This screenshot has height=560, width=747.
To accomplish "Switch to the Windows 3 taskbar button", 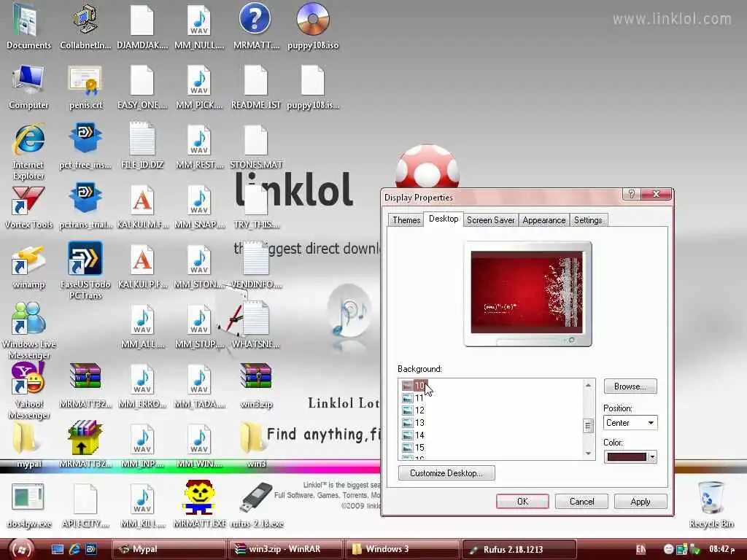I will pos(403,549).
